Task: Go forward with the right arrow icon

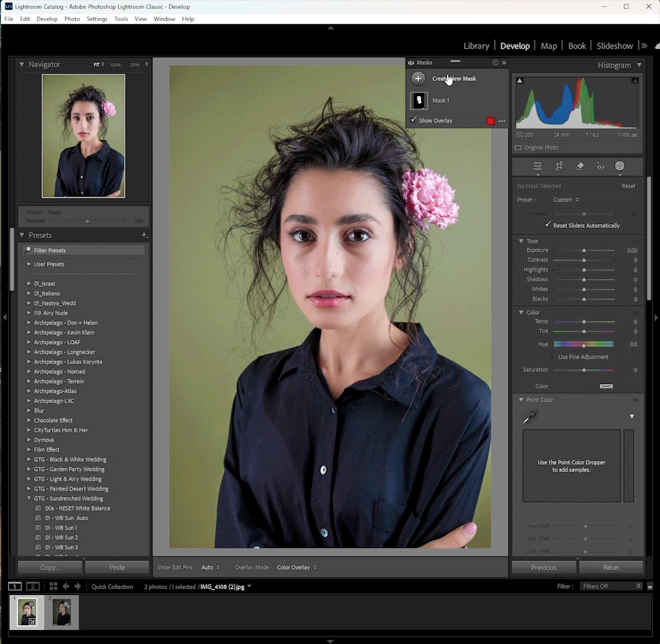Action: coord(77,586)
